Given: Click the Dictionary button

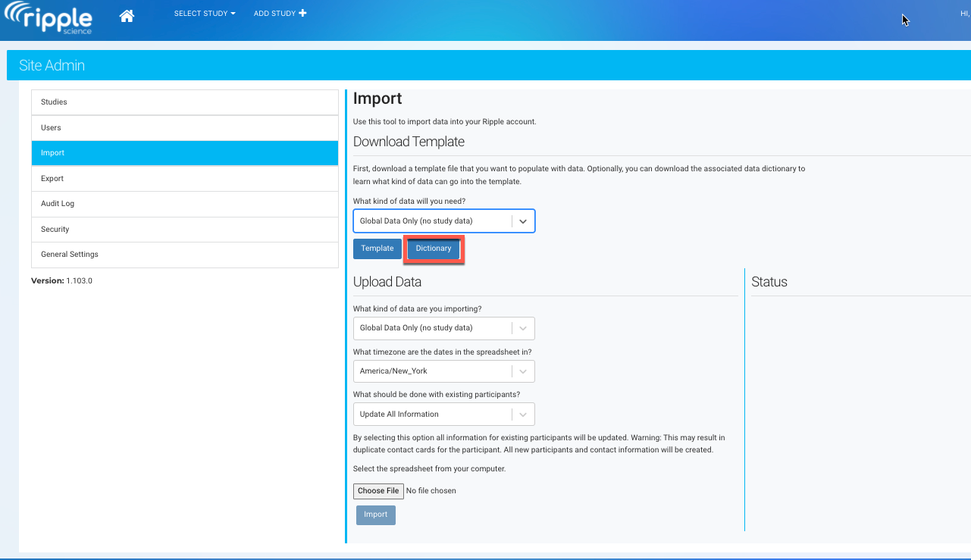Looking at the screenshot, I should pos(434,249).
